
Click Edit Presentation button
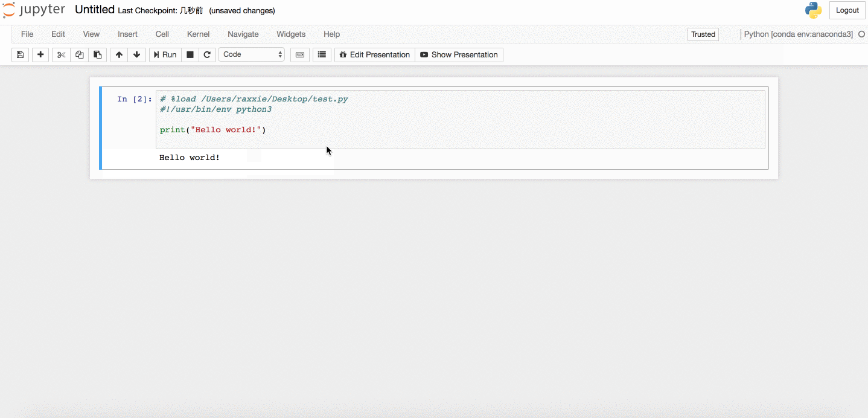point(375,54)
